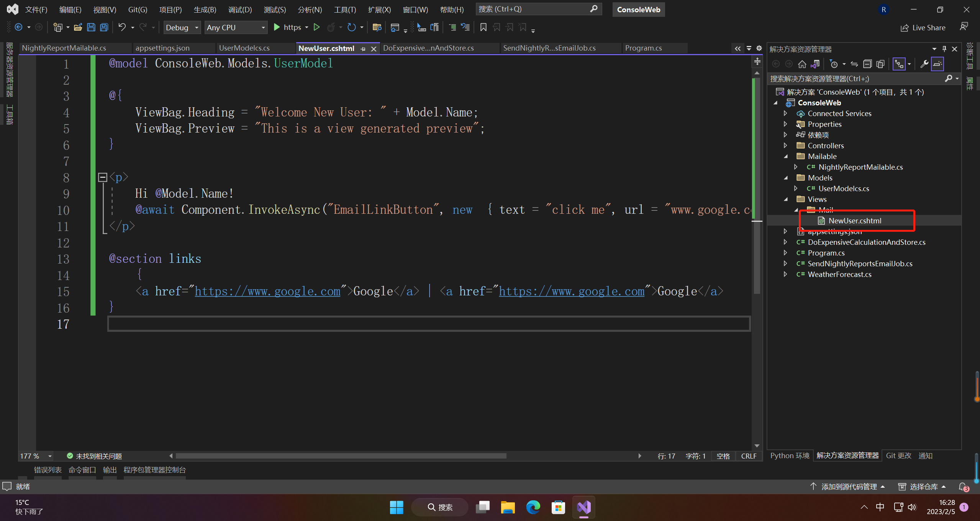Click Live Share button

click(923, 28)
